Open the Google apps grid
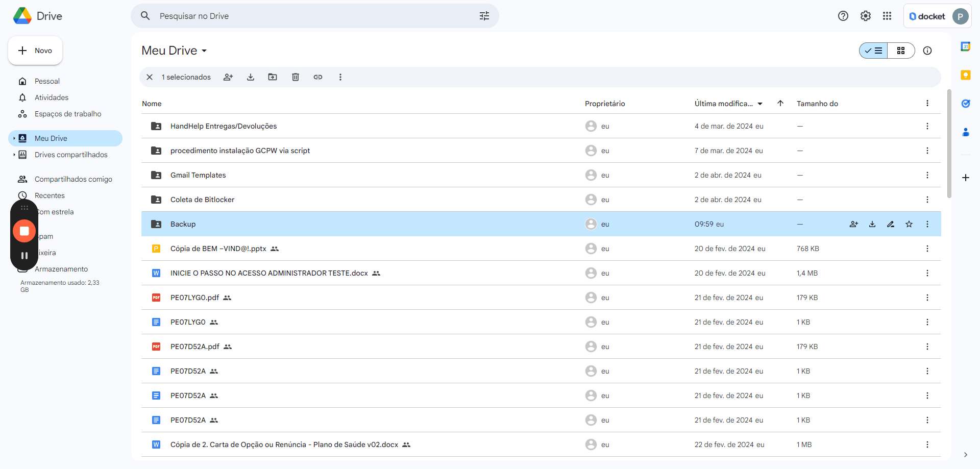Viewport: 980px width, 469px height. [x=887, y=16]
